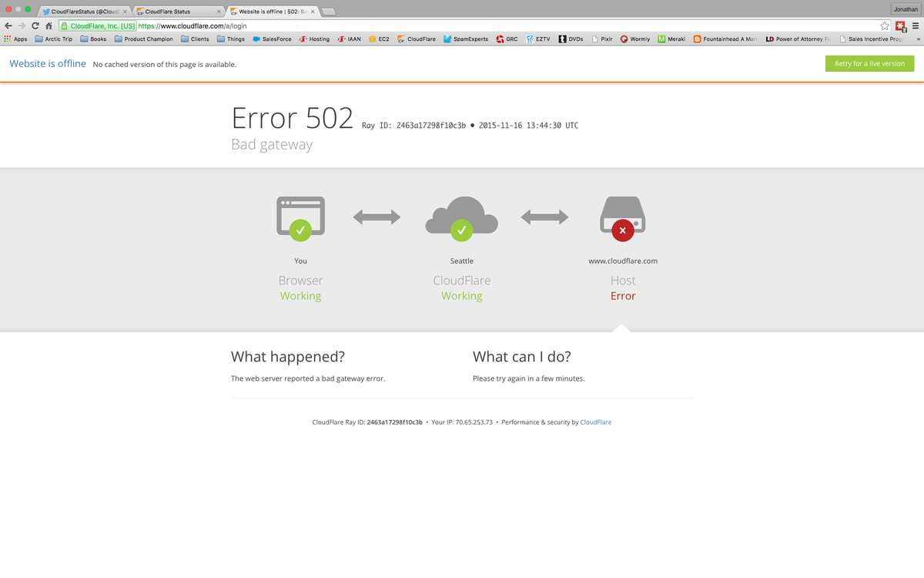Follow the CloudFlare link in footer
The width and height of the screenshot is (924, 578).
[595, 422]
